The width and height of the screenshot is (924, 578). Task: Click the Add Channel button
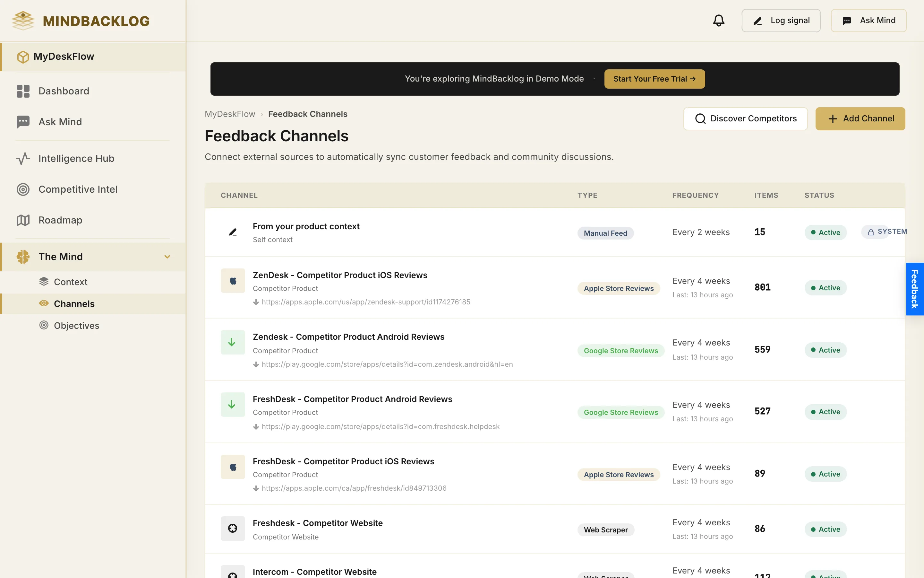(x=860, y=119)
